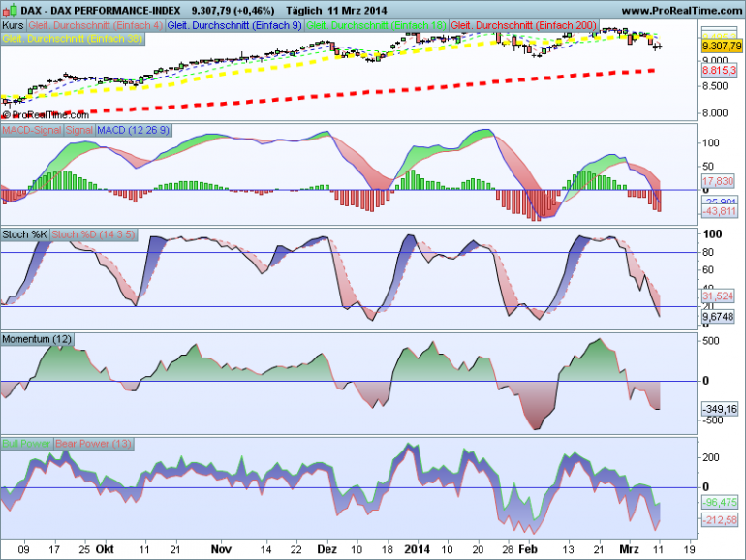Image resolution: width=746 pixels, height=560 pixels.
Task: Select the Stoch %D (14 3 5) legend label
Action: click(x=93, y=234)
